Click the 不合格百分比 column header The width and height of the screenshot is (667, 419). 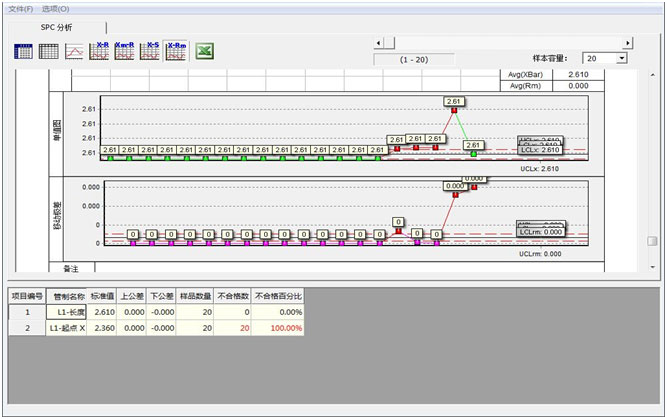coord(279,296)
